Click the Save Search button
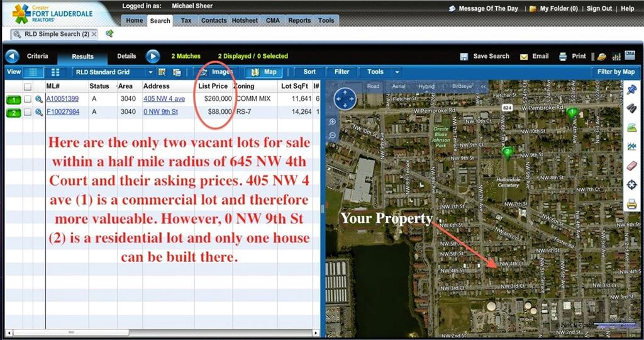Screen dimensions: 644x340 pos(484,56)
